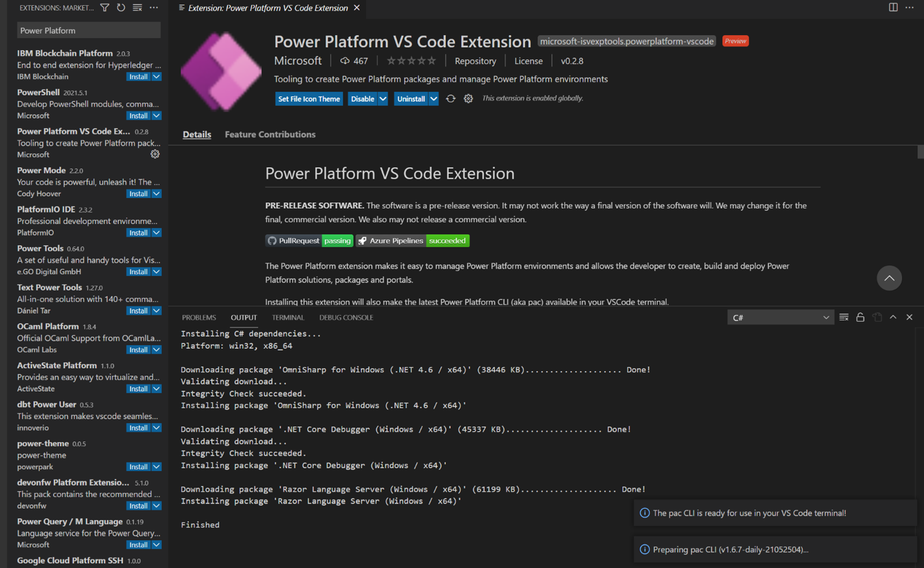
Task: Click the sync icon beside Uninstall
Action: pyautogui.click(x=451, y=99)
